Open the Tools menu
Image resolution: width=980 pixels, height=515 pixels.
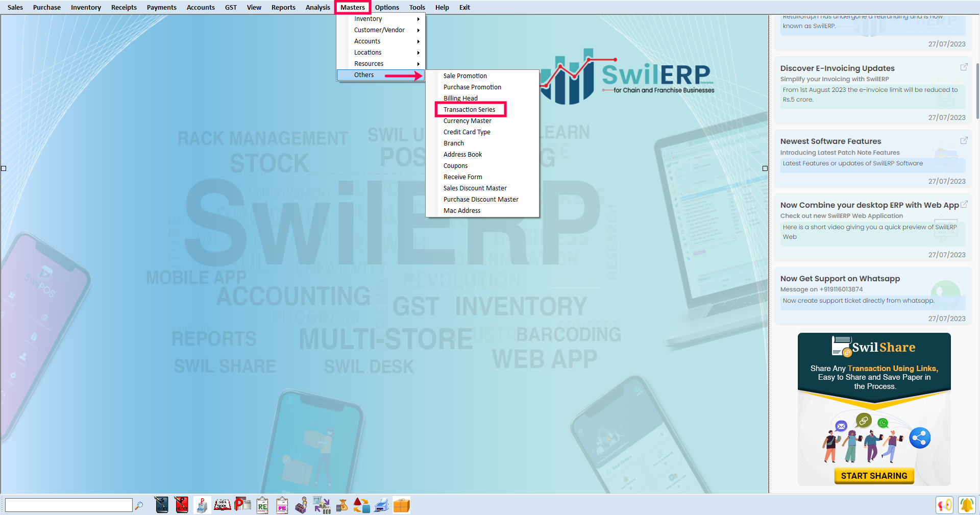tap(417, 7)
